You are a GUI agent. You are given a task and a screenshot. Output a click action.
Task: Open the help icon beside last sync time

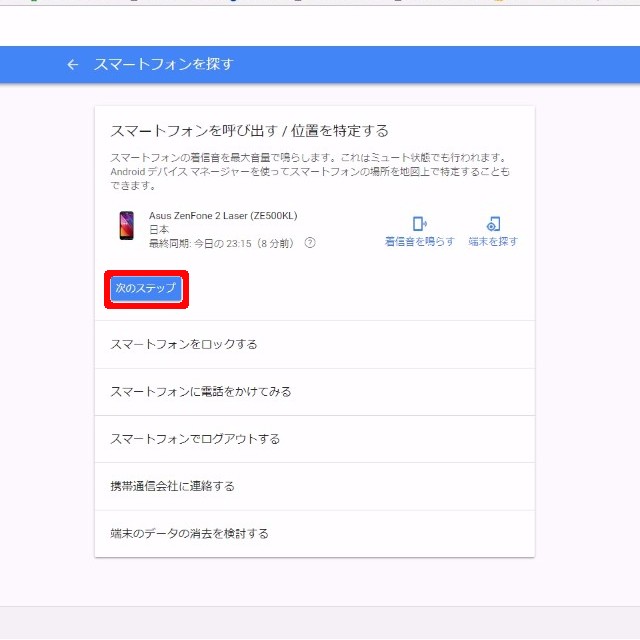[x=310, y=243]
